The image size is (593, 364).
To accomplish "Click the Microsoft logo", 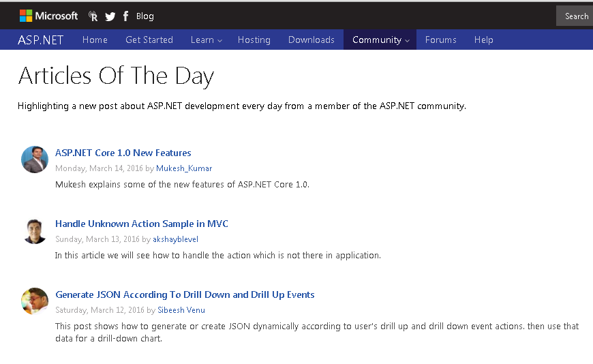I will (48, 16).
